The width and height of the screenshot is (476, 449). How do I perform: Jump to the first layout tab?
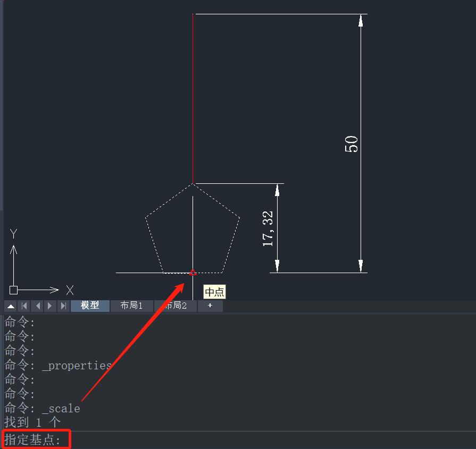point(24,306)
